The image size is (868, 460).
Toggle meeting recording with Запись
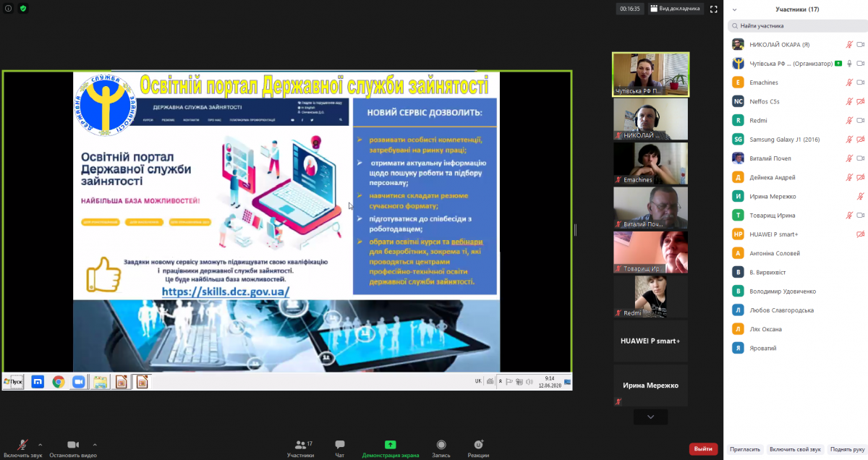[x=441, y=448]
